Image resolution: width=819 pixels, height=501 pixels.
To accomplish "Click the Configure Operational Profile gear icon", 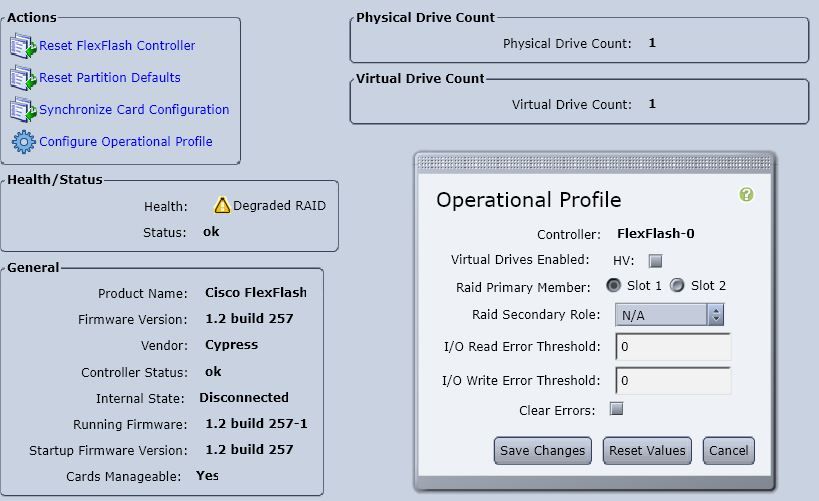I will [24, 142].
